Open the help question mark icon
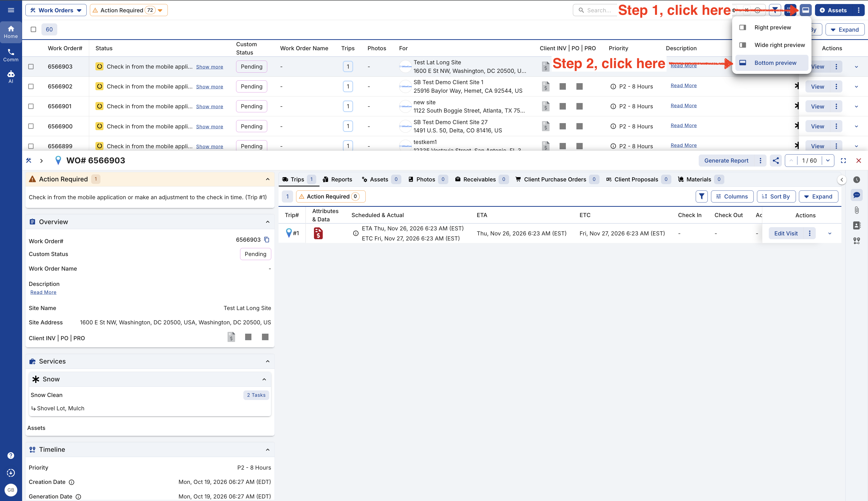 pyautogui.click(x=11, y=455)
